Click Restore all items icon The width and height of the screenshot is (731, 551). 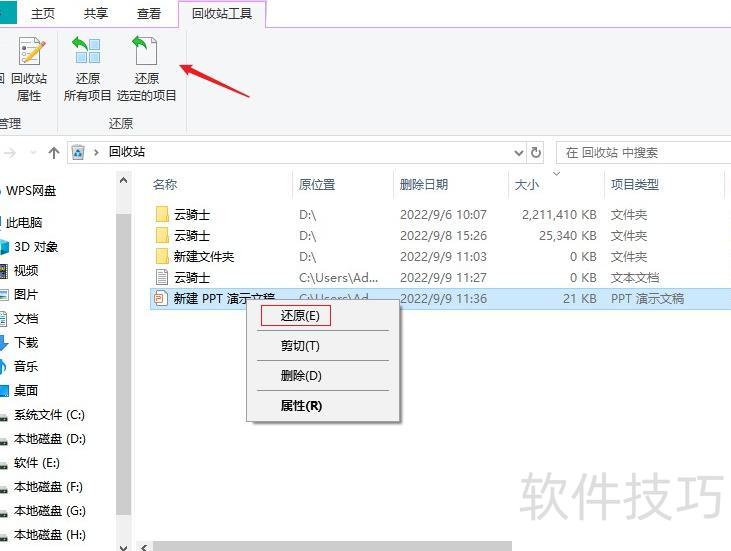click(x=87, y=50)
